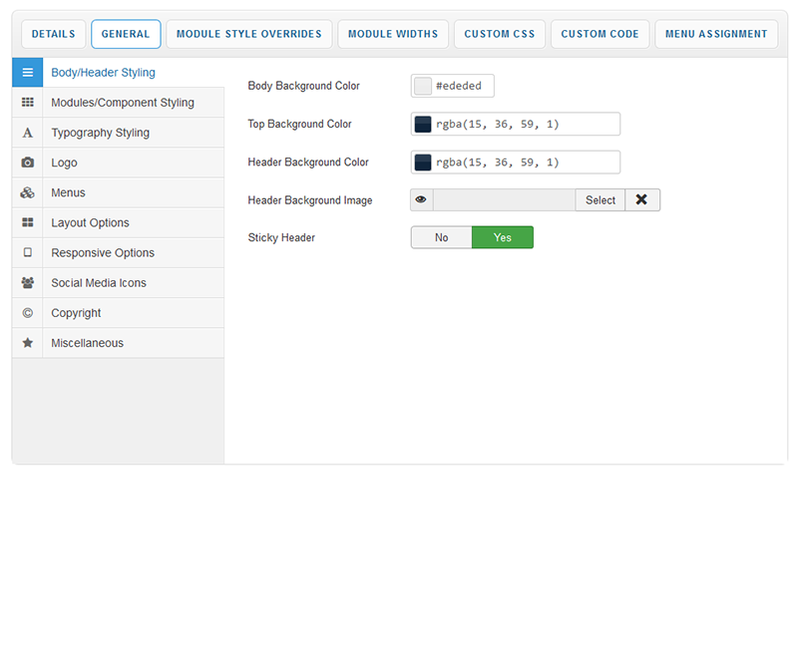Click the grid icon for Modules/Component Styling

pyautogui.click(x=27, y=103)
